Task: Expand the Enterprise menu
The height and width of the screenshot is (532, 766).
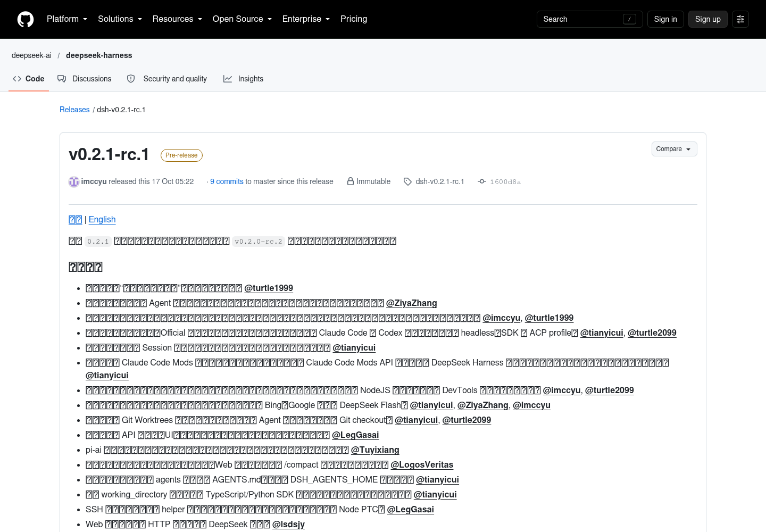Action: click(x=306, y=19)
